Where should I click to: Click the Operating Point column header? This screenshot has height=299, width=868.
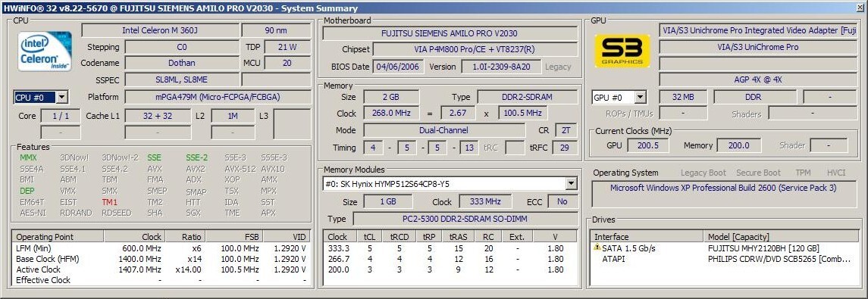tap(58, 236)
